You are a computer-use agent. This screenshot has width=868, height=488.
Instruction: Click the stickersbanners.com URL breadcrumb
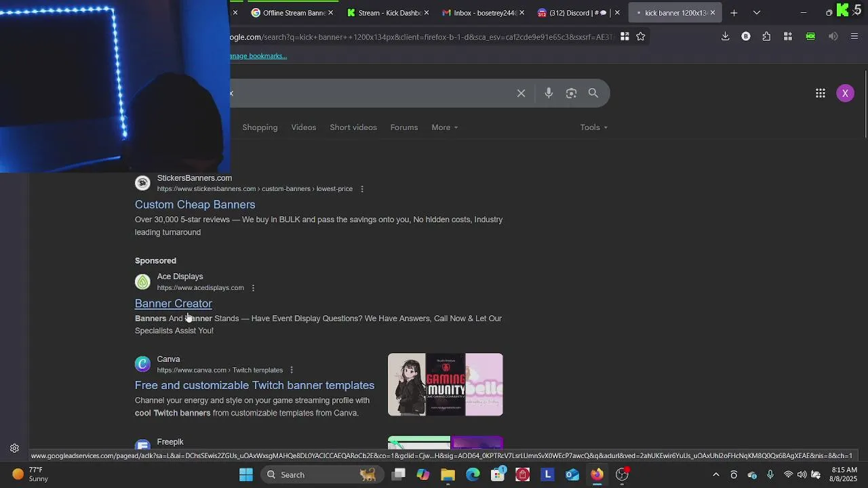[255, 189]
